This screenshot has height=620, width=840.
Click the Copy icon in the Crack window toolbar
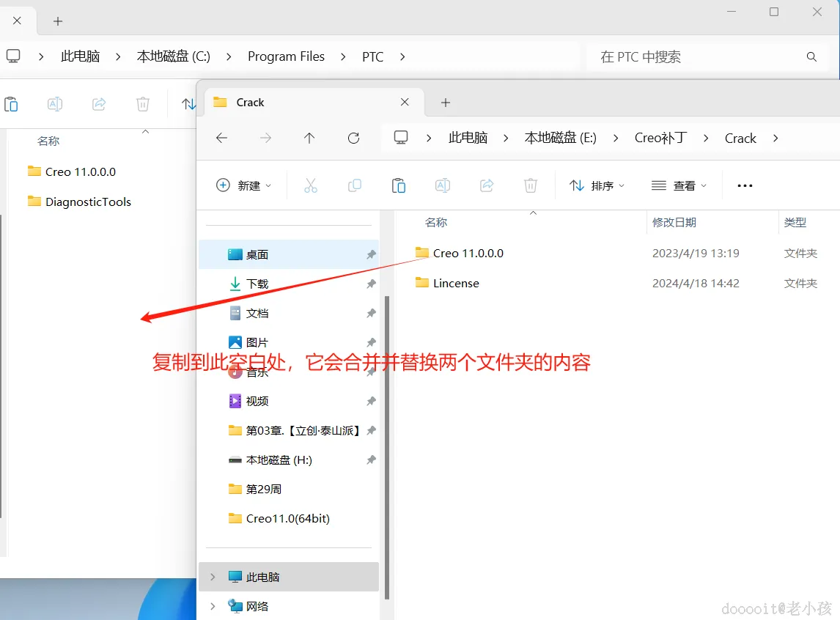click(x=355, y=185)
